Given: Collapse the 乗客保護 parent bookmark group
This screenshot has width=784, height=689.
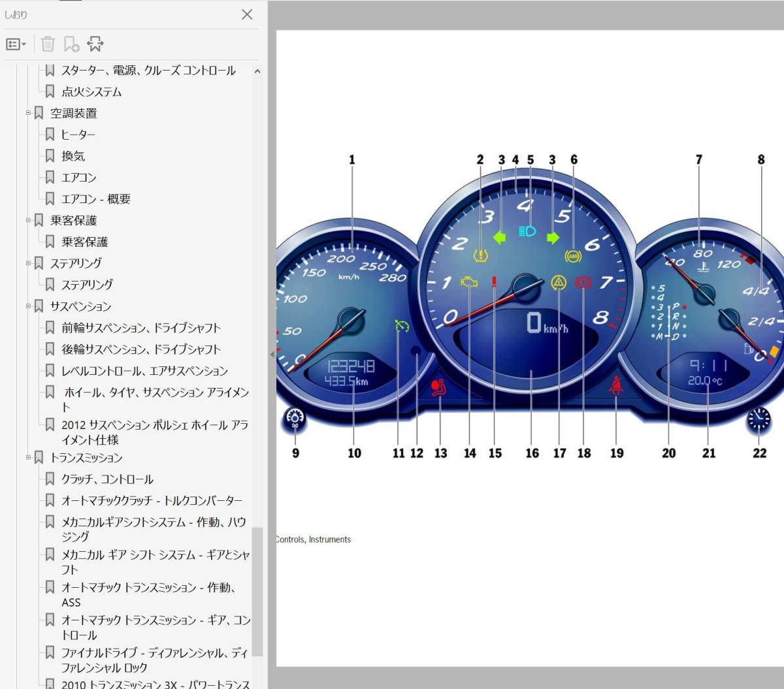Looking at the screenshot, I should (28, 220).
